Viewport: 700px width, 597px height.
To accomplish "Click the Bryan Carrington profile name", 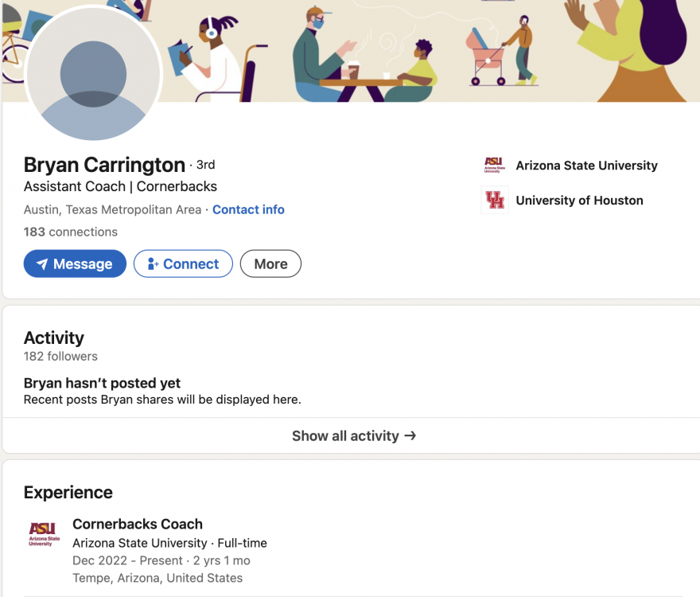I will click(104, 165).
